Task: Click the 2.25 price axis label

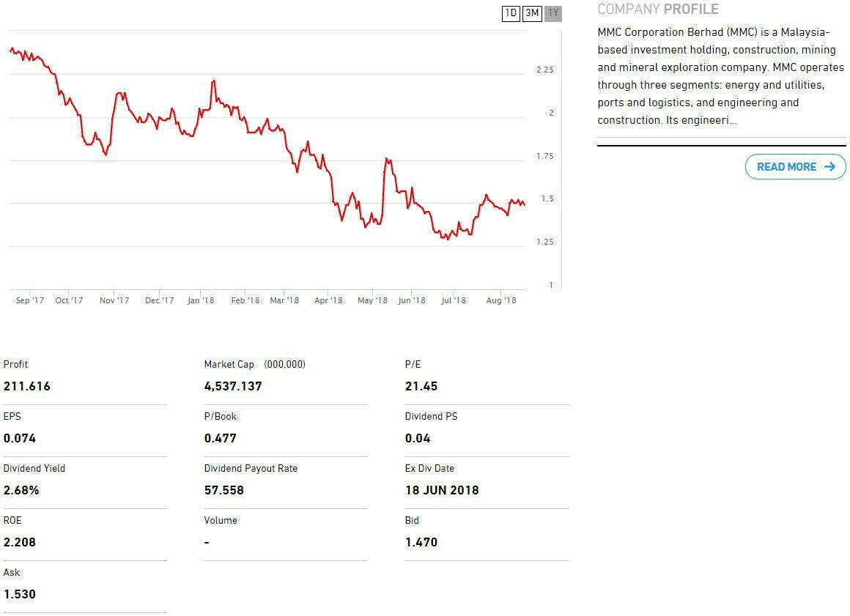Action: (544, 70)
